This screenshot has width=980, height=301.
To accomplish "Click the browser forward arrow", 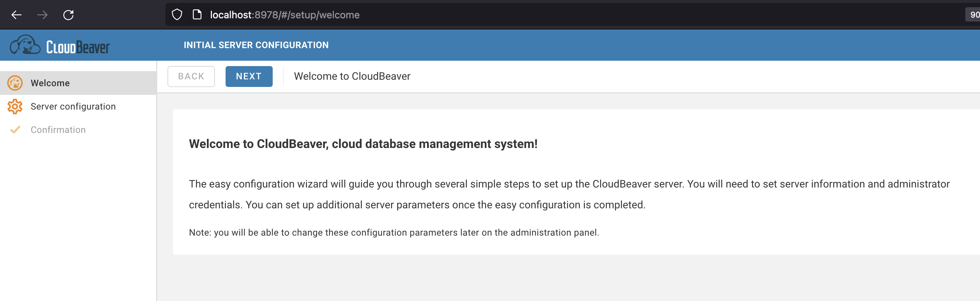I will pyautogui.click(x=42, y=15).
